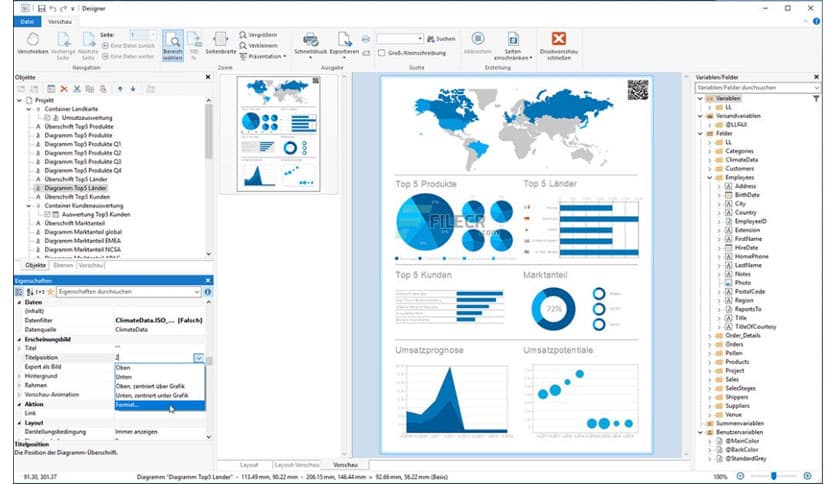This screenshot has height=484, width=836.
Task: Open the blue info icon in Eigenschaften
Action: (207, 292)
